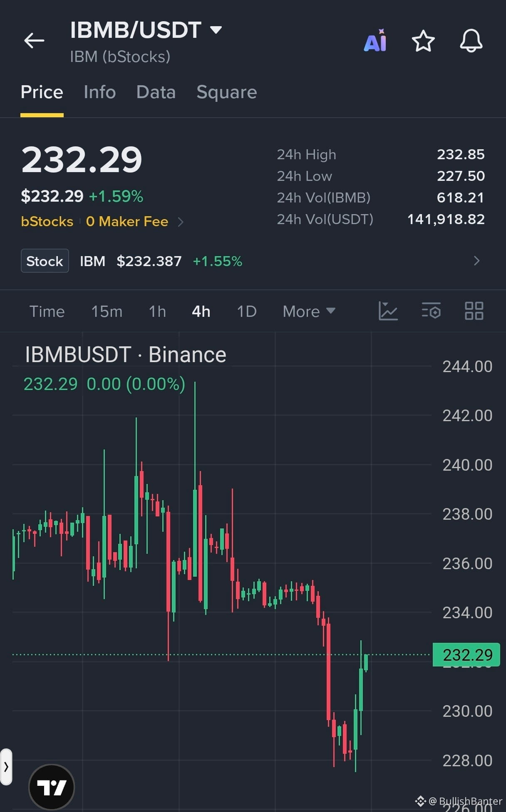The height and width of the screenshot is (812, 506).
Task: Tap the 238.00 price axis label
Action: coord(467,514)
